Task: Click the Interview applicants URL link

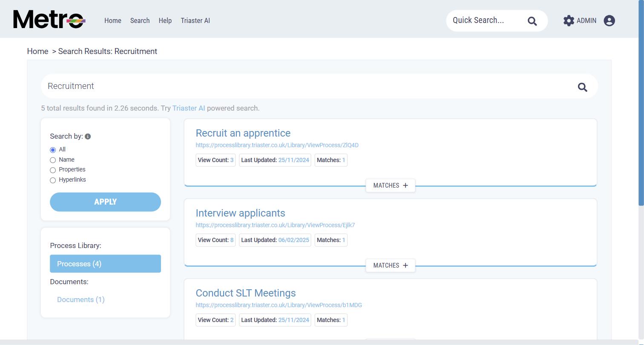Action: (275, 225)
